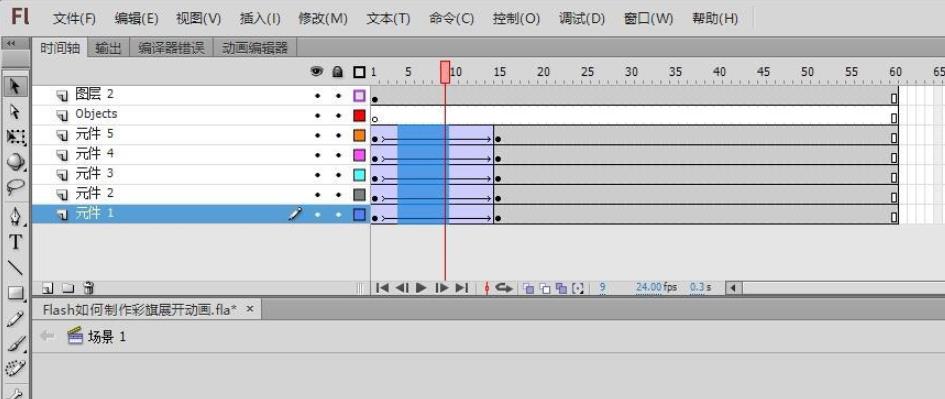Close the Flash如何制作彩旗展开动画.fla document tab
This screenshot has width=945, height=399.
pos(250,309)
